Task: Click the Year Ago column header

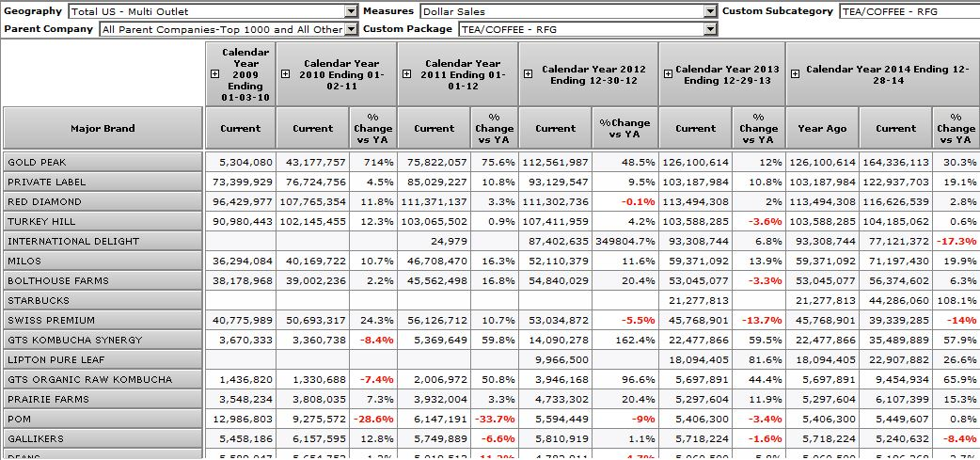Action: pos(822,128)
